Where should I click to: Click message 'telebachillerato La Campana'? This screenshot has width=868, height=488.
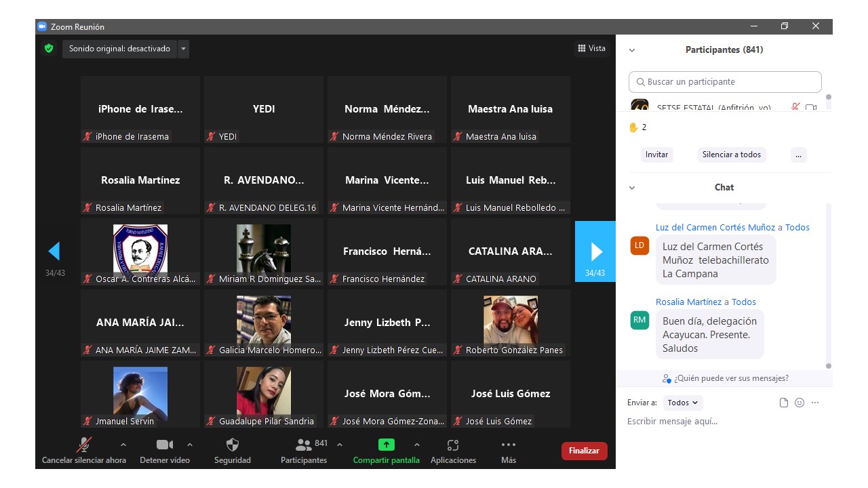716,260
